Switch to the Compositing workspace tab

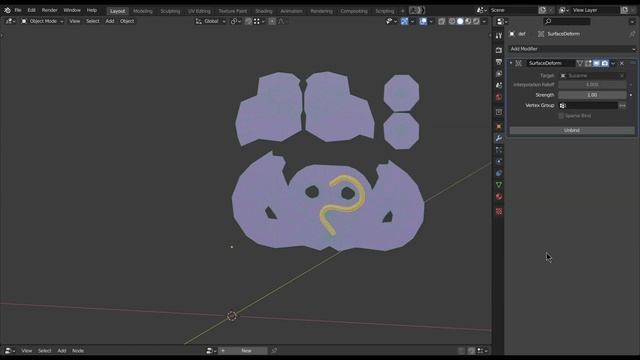(354, 11)
